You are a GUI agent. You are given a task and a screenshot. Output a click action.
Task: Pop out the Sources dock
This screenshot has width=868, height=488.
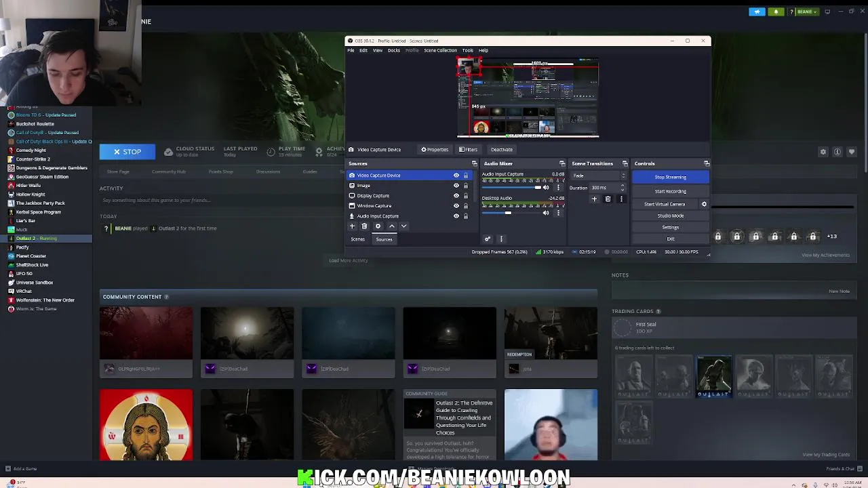pyautogui.click(x=474, y=163)
